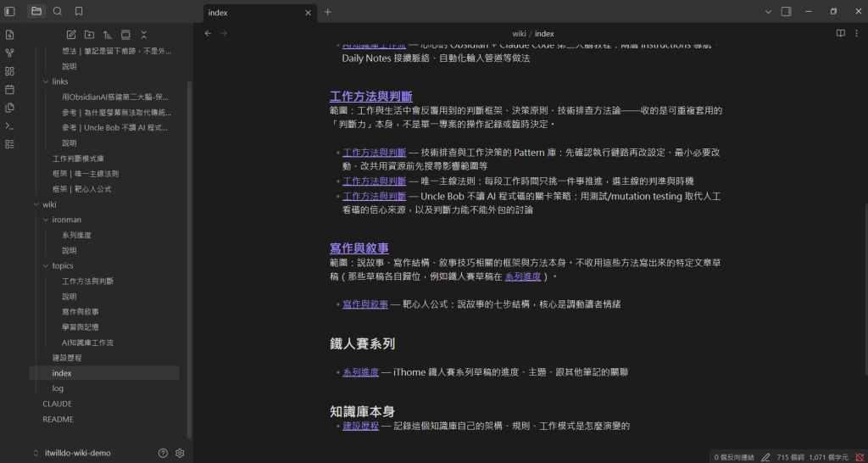Open a new tab
The width and height of the screenshot is (868, 463).
(328, 12)
